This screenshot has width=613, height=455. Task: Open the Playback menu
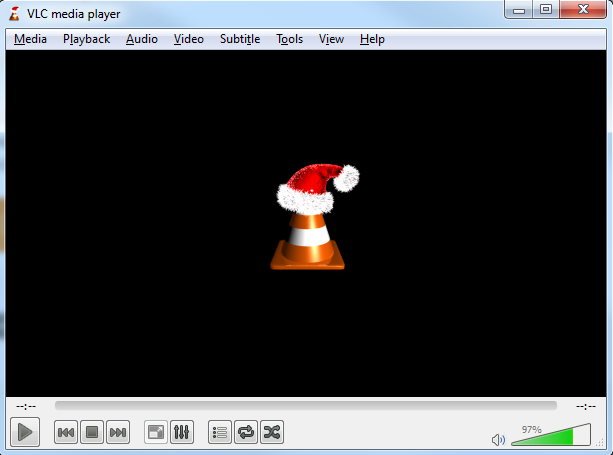click(x=86, y=39)
